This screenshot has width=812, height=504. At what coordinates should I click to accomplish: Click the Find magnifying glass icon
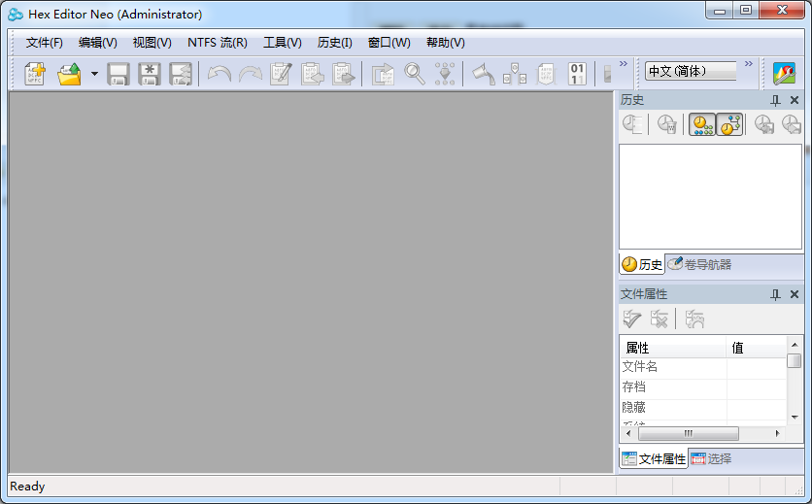(415, 74)
